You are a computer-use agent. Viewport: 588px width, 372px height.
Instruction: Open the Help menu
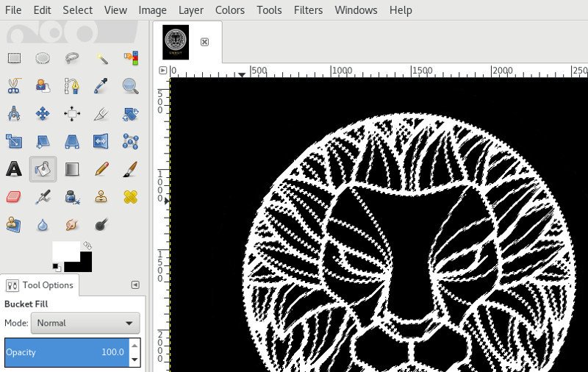coord(401,10)
